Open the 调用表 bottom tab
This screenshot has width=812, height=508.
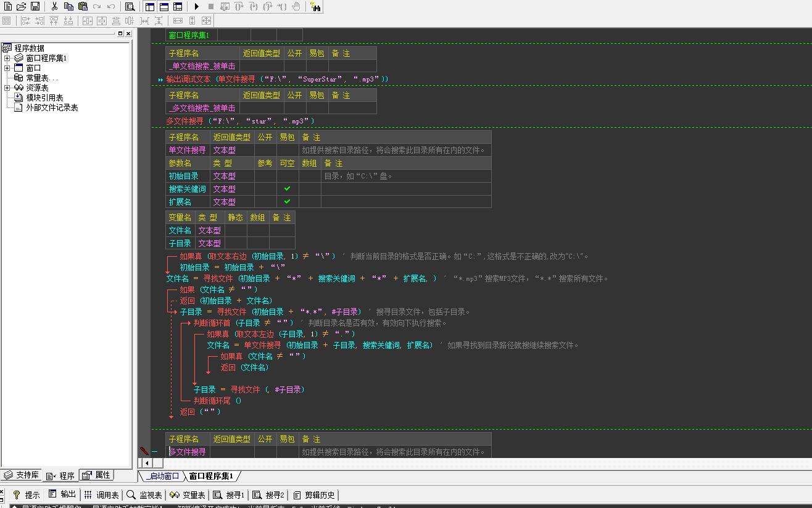pos(102,494)
